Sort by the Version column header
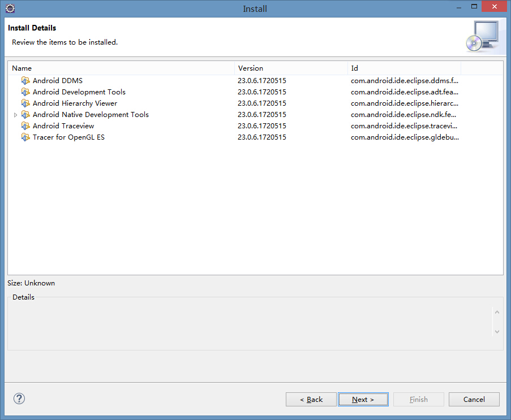Viewport: 511px width, 420px height. point(291,68)
